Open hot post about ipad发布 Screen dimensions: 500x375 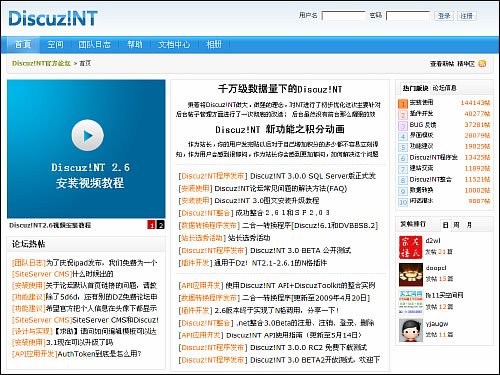coord(101,263)
